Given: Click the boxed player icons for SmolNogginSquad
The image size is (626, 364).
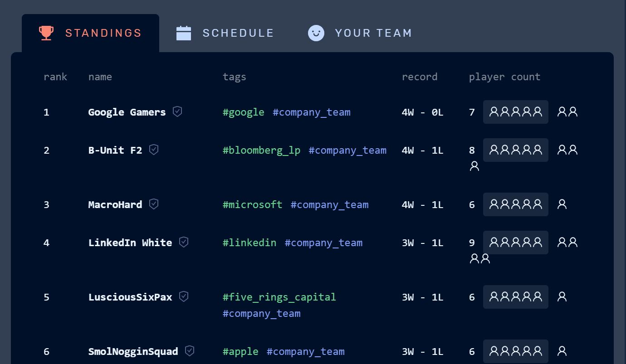Looking at the screenshot, I should (516, 351).
